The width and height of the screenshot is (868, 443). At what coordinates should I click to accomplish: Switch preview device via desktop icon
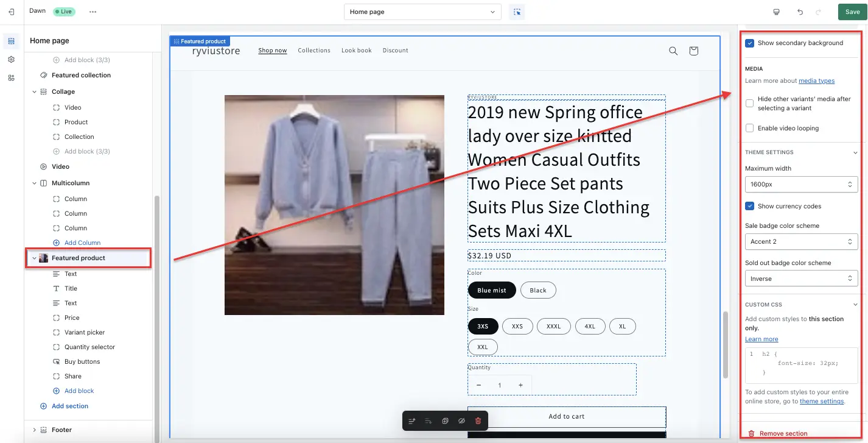[x=777, y=11]
